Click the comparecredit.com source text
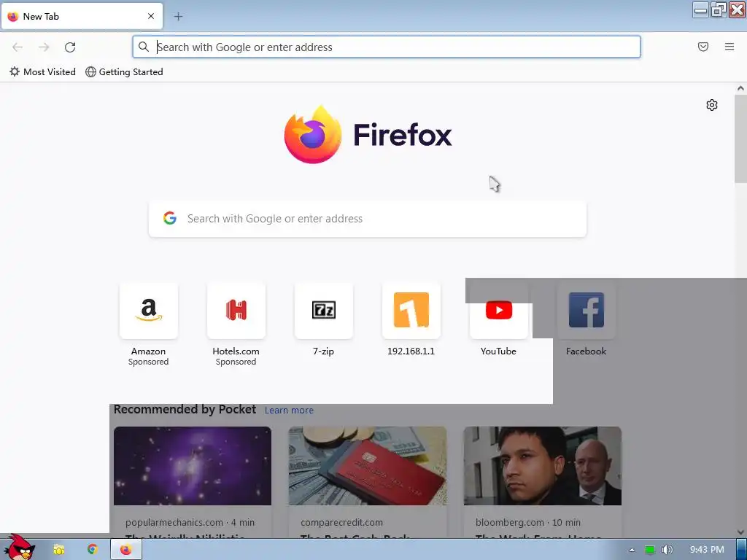747x560 pixels. click(x=341, y=522)
